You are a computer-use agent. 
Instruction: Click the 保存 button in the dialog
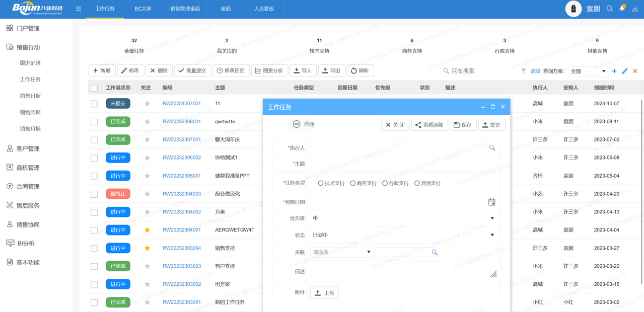(x=463, y=124)
